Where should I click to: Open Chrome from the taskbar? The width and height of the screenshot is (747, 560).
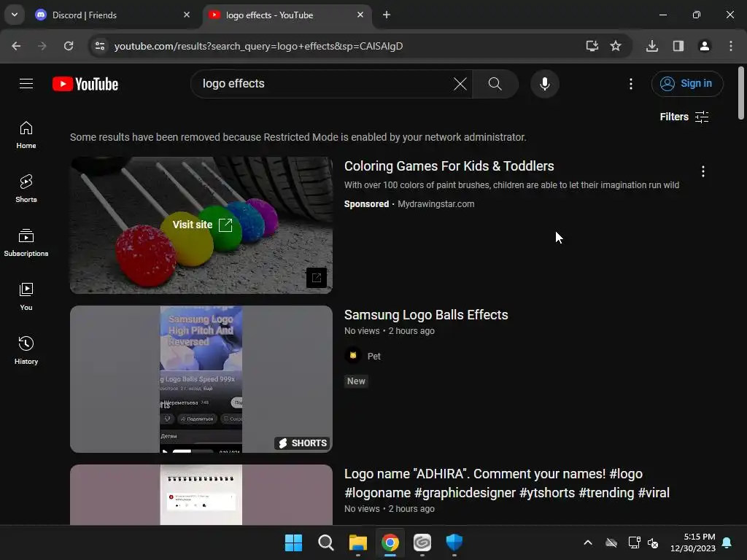coord(390,542)
